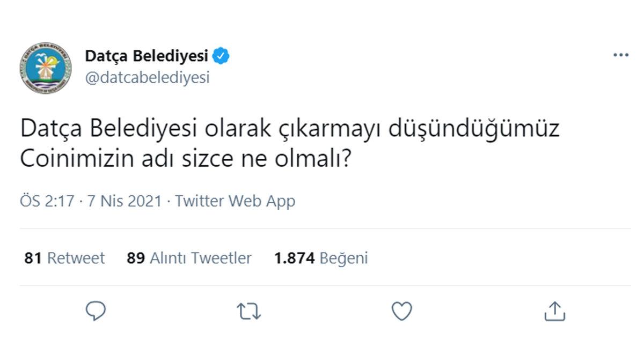View the 1.874 Beğeni list
This screenshot has width=644, height=362.
coord(321,258)
